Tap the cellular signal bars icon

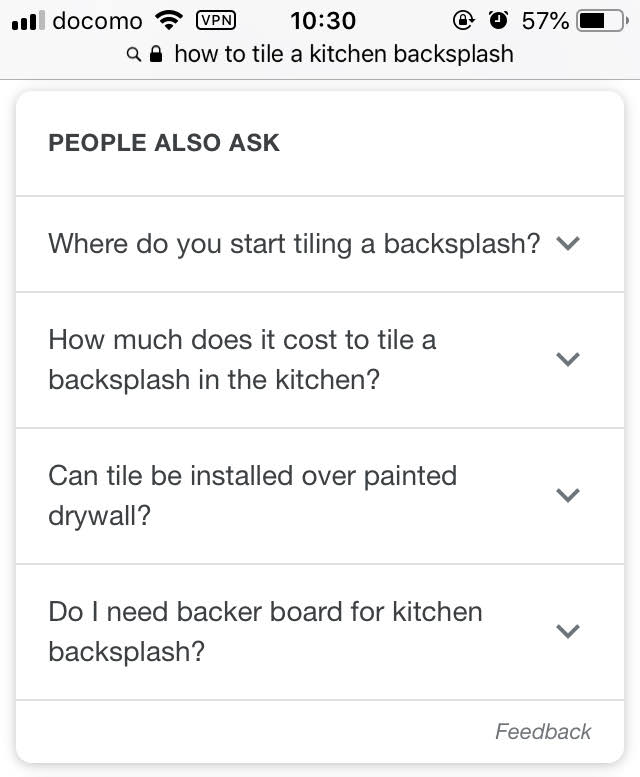pos(28,21)
